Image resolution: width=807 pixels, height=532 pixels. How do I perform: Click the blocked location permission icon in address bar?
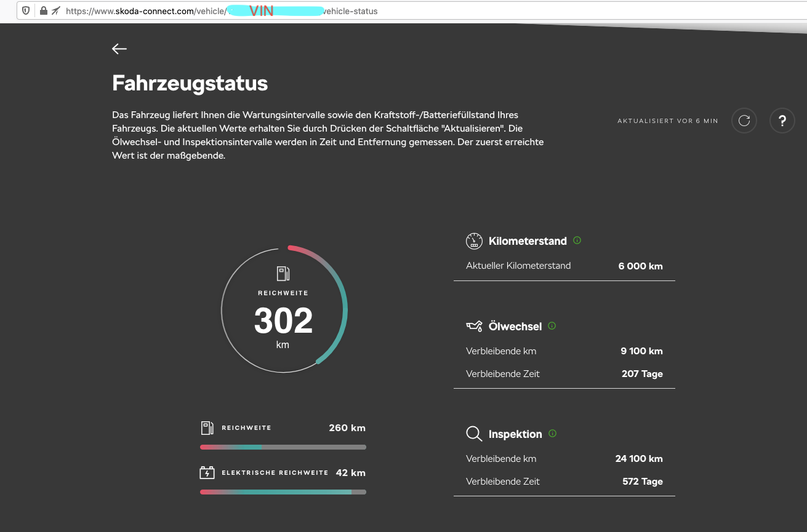point(56,11)
